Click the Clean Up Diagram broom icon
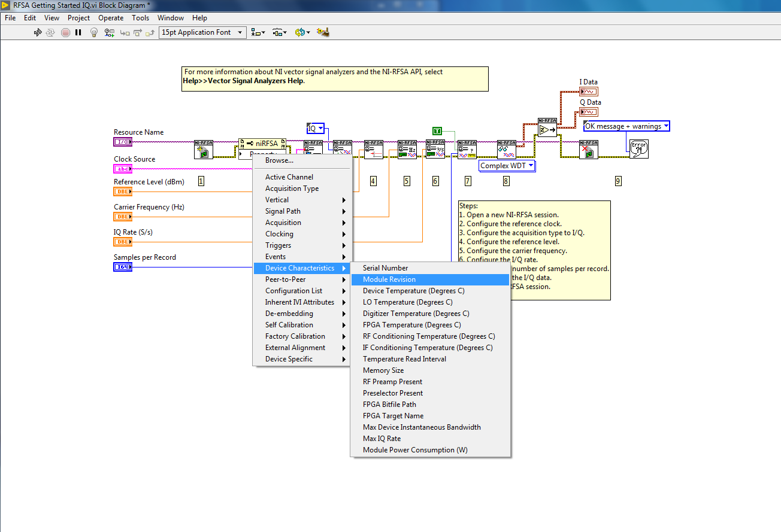 [323, 32]
